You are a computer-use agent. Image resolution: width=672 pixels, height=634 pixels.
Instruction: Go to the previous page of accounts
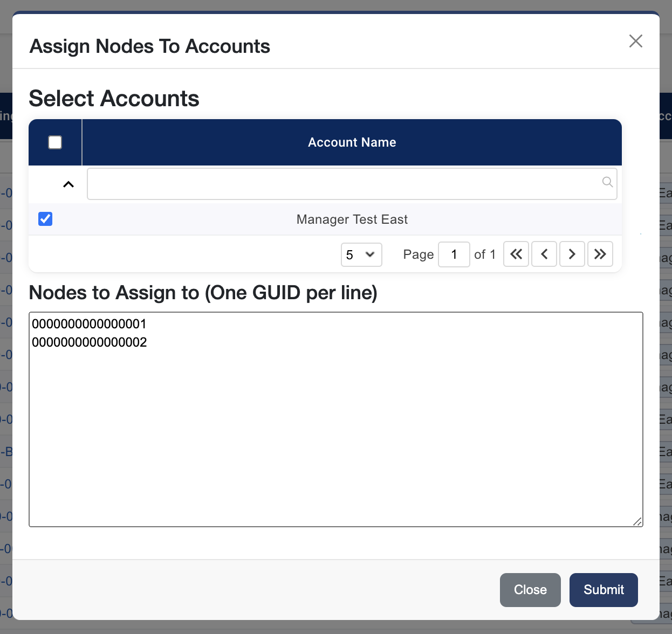[544, 254]
